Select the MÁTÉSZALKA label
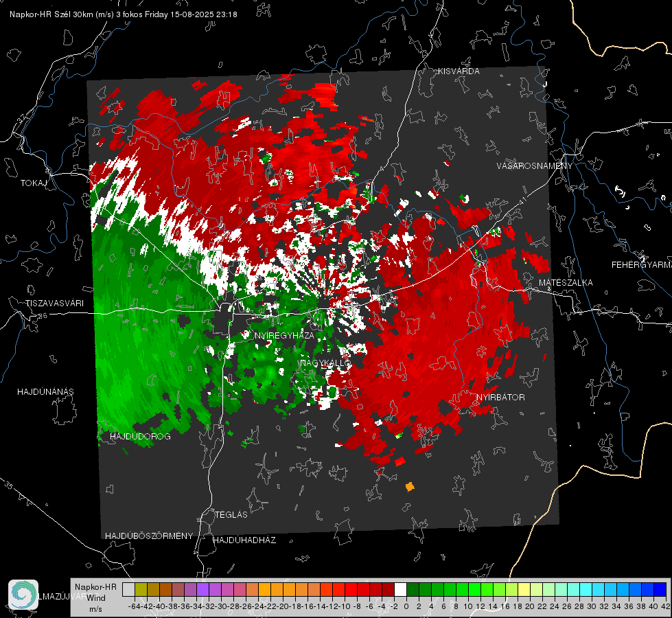 [566, 283]
